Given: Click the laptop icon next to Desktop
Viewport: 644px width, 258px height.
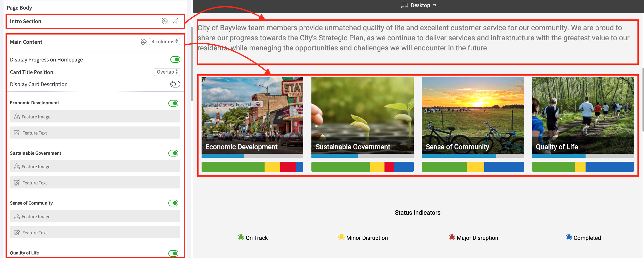Looking at the screenshot, I should [405, 5].
